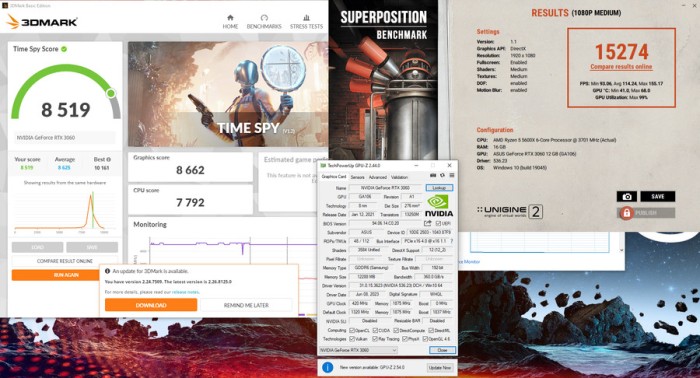Open the Stress Tests bar-chart icon
Viewport: 700px width, 378px height.
306,18
